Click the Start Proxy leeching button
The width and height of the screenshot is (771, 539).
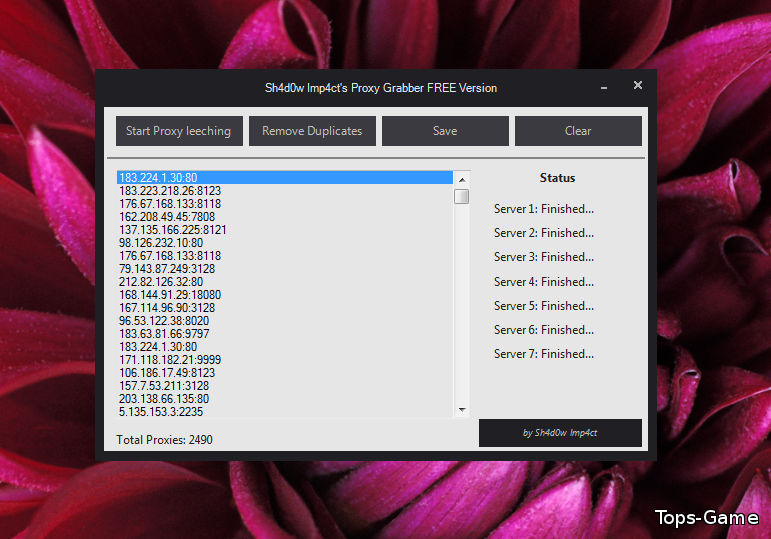pyautogui.click(x=178, y=131)
